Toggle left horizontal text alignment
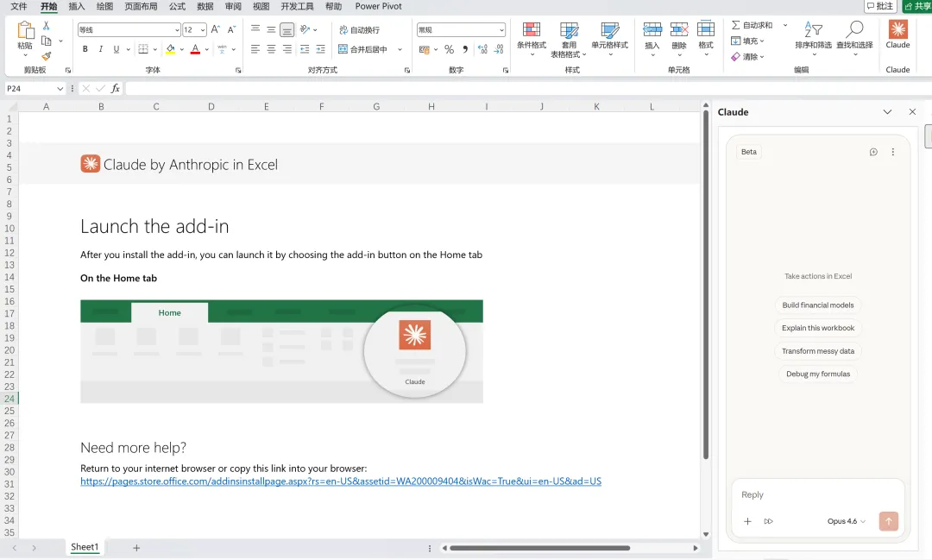This screenshot has height=560, width=932. 255,49
